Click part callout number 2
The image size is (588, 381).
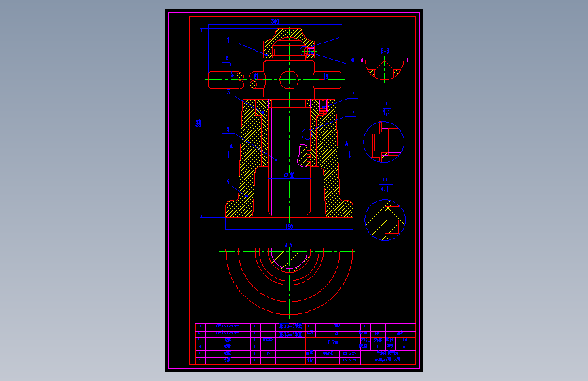[227, 58]
